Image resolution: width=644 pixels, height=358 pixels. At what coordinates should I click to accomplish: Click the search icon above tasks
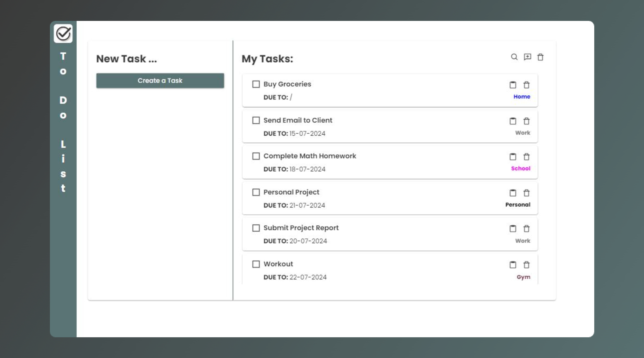pyautogui.click(x=514, y=57)
